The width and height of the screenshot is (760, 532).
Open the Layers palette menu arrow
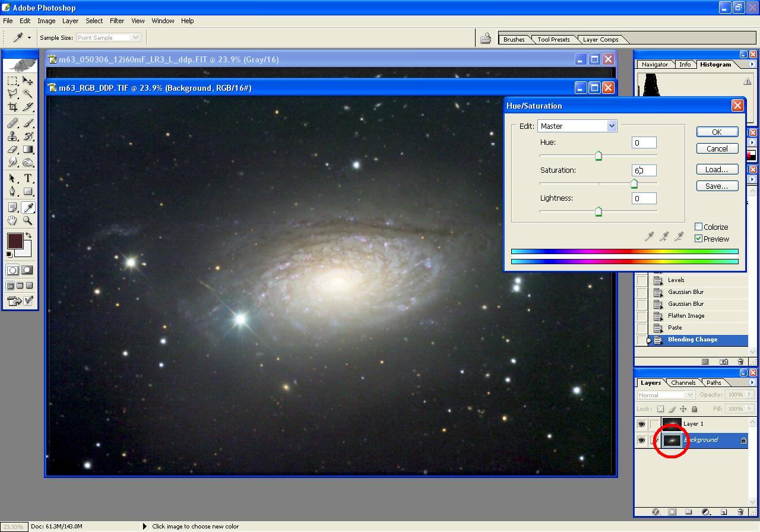click(x=752, y=382)
